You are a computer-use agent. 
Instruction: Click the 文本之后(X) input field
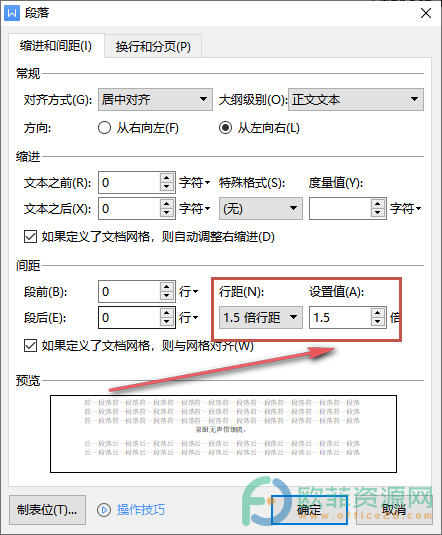click(129, 208)
